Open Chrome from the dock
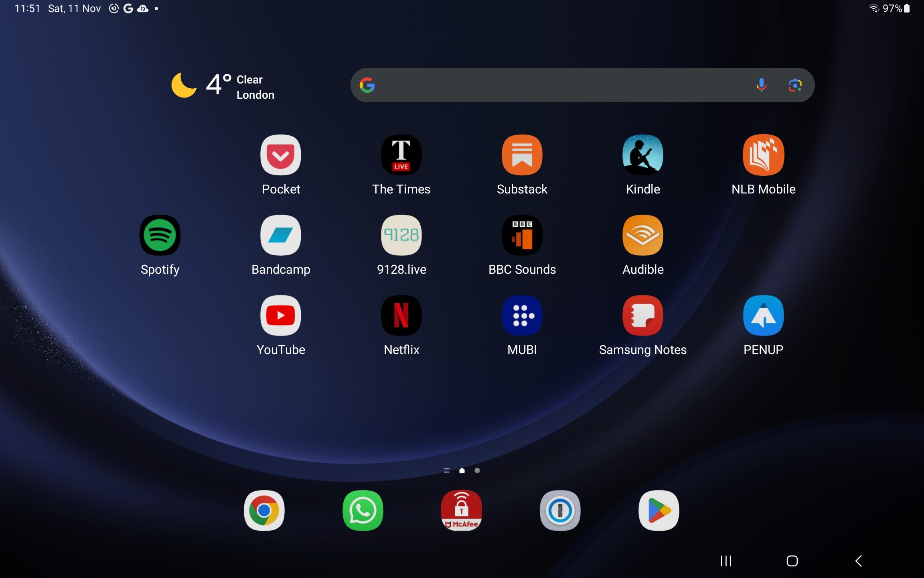Image resolution: width=924 pixels, height=578 pixels. pos(264,511)
